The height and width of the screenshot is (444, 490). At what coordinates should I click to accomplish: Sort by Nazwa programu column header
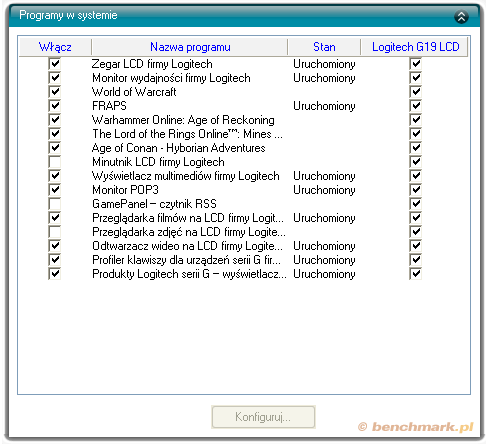coord(190,47)
